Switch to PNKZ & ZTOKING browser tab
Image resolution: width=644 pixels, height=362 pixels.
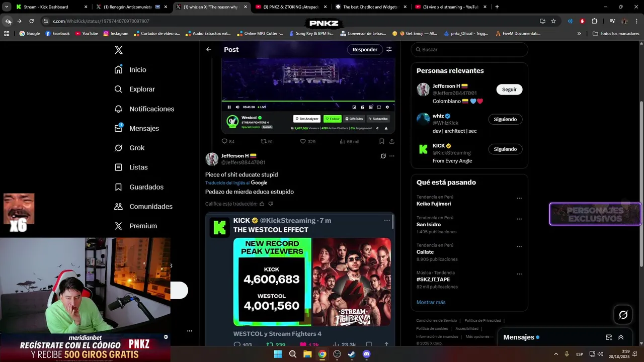click(291, 7)
